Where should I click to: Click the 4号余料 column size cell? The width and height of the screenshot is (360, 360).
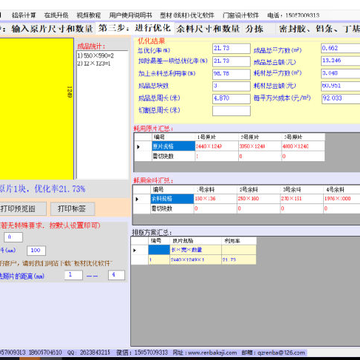coord(342,199)
